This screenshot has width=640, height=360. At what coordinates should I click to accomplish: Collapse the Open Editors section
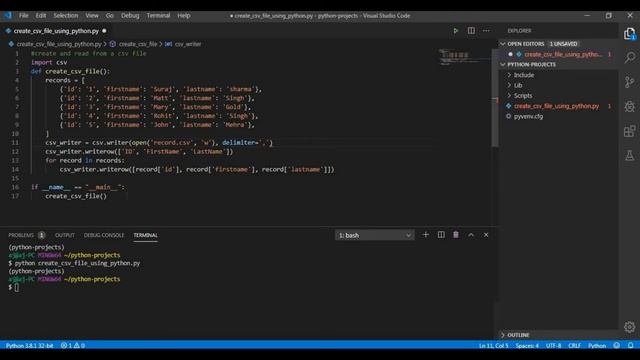(503, 44)
